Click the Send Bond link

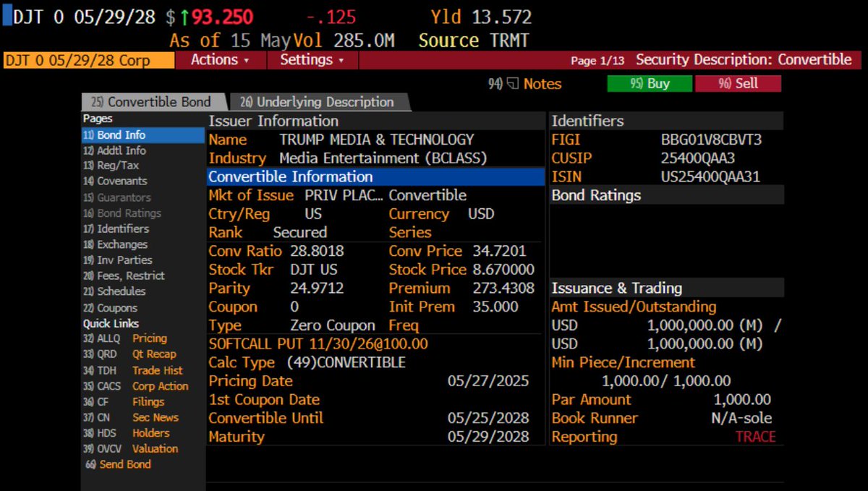point(118,464)
